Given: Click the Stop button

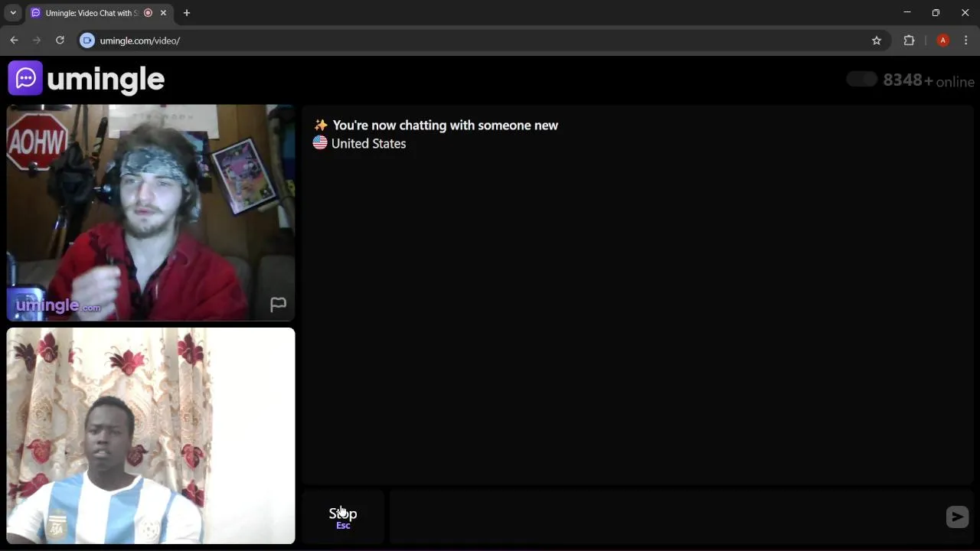Looking at the screenshot, I should (x=343, y=517).
